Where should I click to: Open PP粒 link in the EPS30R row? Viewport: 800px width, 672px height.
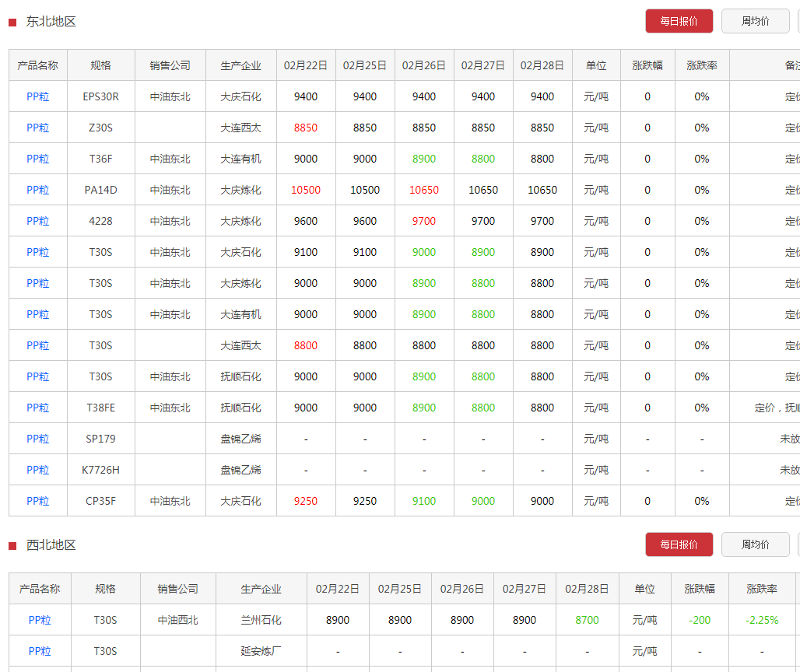click(x=38, y=96)
